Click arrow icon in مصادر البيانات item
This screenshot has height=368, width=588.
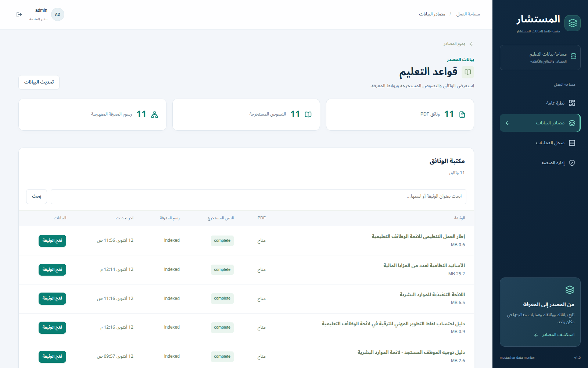pyautogui.click(x=508, y=123)
